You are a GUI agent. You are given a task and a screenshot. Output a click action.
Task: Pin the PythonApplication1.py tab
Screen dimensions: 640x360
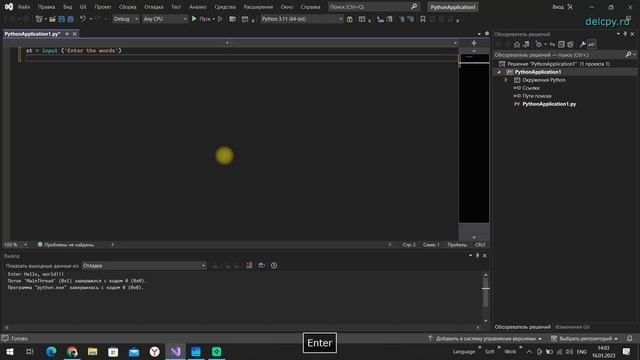[x=67, y=34]
